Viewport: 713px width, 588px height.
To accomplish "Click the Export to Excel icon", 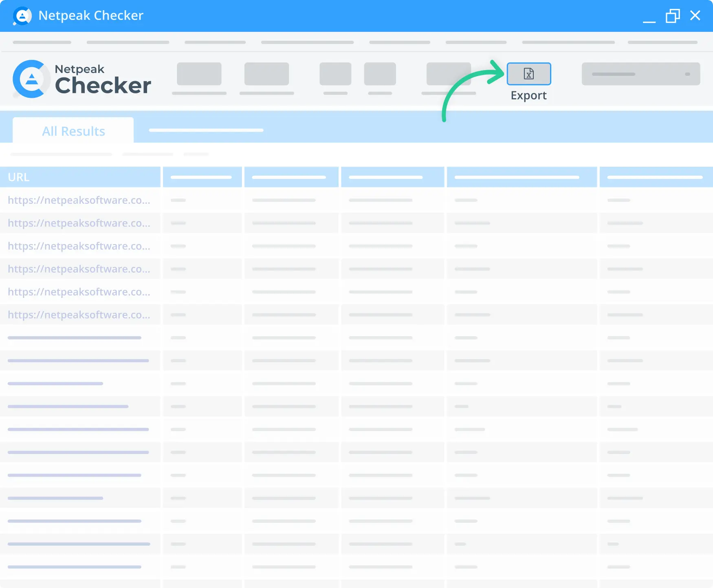I will point(528,74).
